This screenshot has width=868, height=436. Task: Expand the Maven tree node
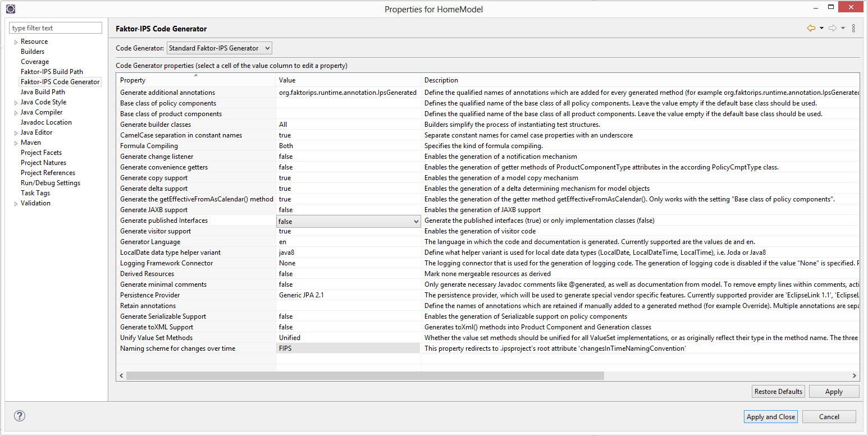tap(16, 143)
